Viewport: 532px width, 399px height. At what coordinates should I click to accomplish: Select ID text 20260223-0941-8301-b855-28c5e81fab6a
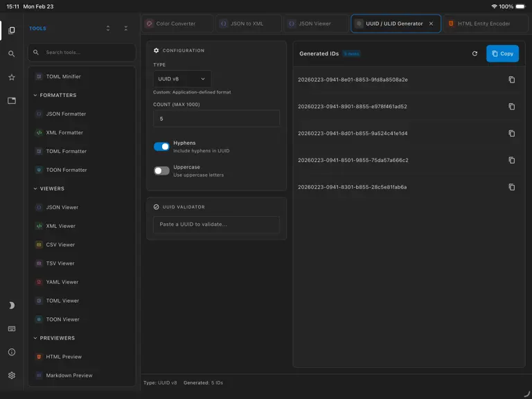click(352, 187)
